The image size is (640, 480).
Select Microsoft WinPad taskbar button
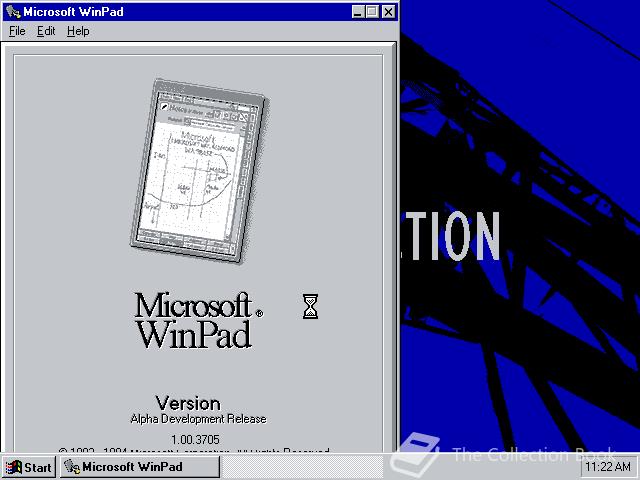[x=140, y=467]
